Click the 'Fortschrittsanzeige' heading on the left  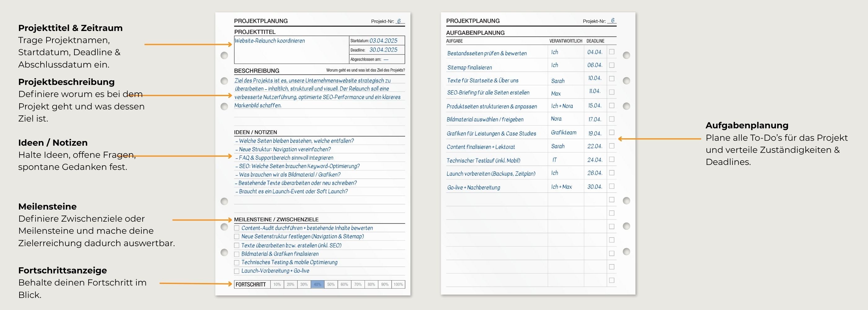click(62, 270)
